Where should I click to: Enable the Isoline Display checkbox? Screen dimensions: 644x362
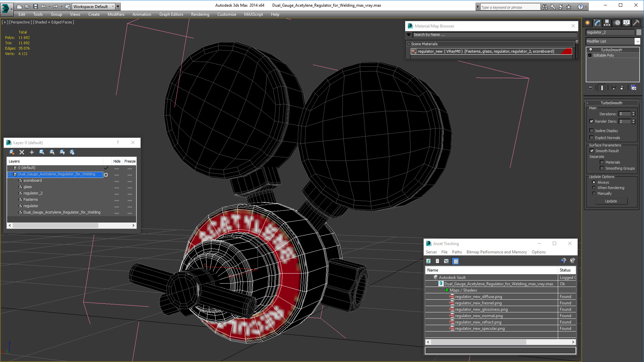point(591,131)
